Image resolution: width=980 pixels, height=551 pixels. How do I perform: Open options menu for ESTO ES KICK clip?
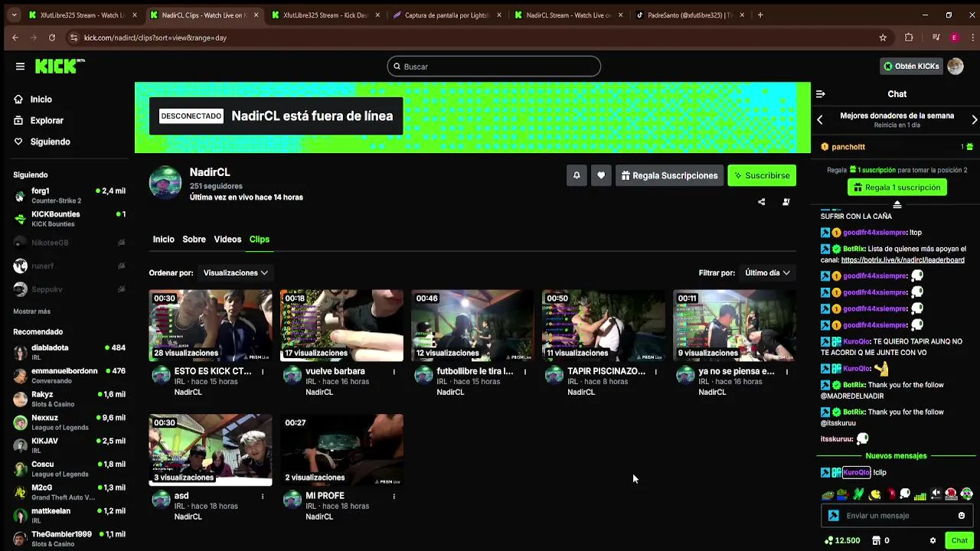click(x=263, y=372)
